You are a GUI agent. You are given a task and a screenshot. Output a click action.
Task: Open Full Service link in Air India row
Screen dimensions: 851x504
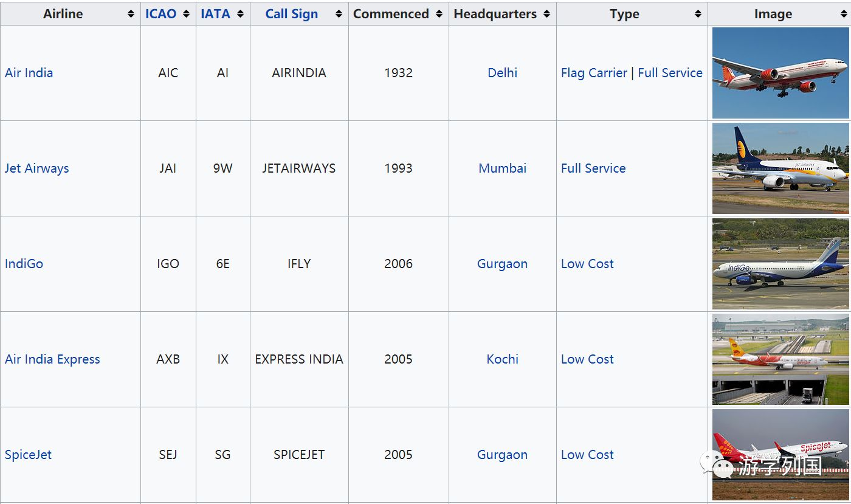[670, 73]
